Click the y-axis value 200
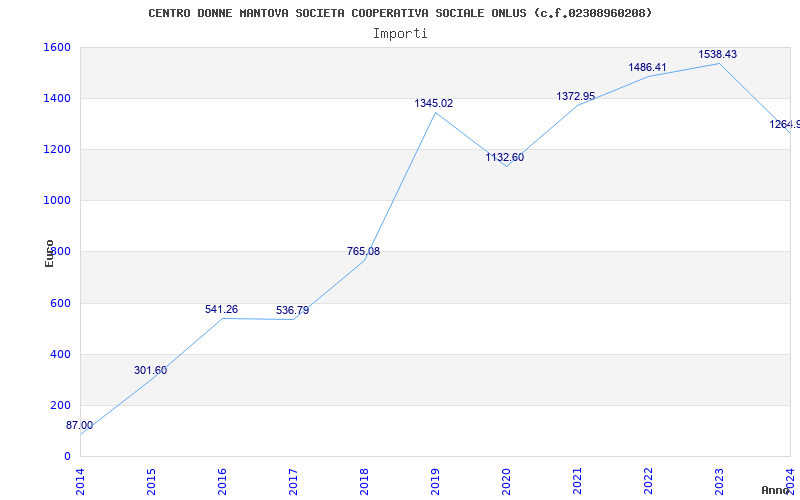The height and width of the screenshot is (500, 800). (x=60, y=405)
